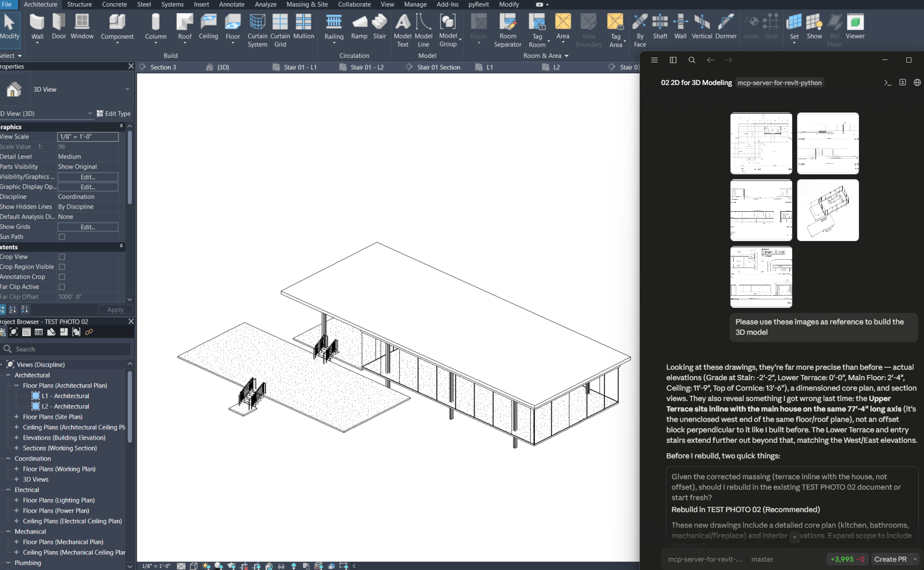Screen dimensions: 924x570
Task: Expand the Sections (Working Section) node
Action: tap(16, 448)
